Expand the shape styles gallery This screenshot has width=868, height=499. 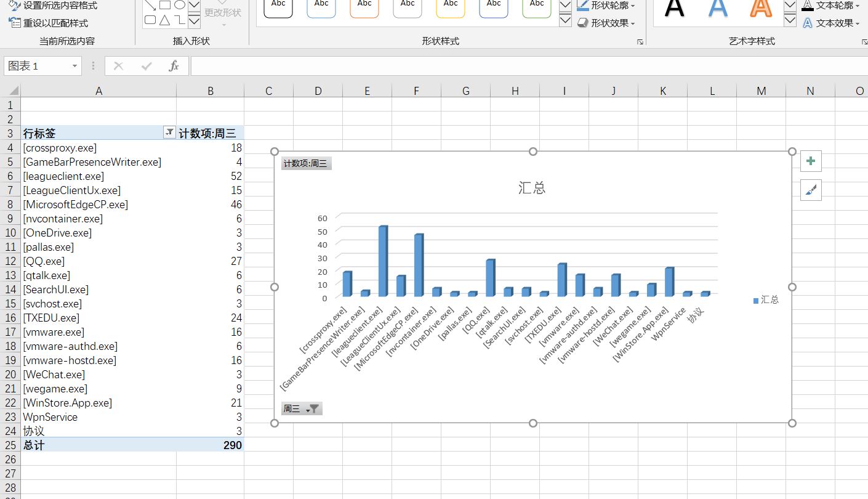tap(566, 21)
